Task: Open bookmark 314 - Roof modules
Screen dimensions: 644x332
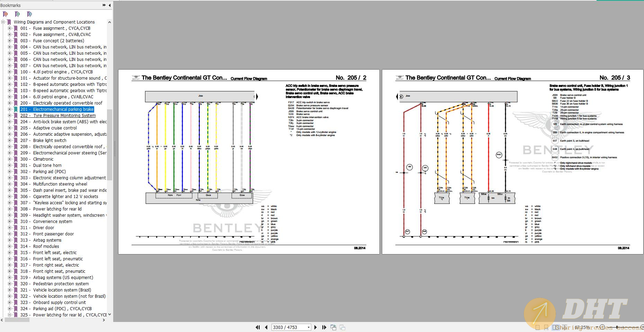Action: tap(39, 246)
